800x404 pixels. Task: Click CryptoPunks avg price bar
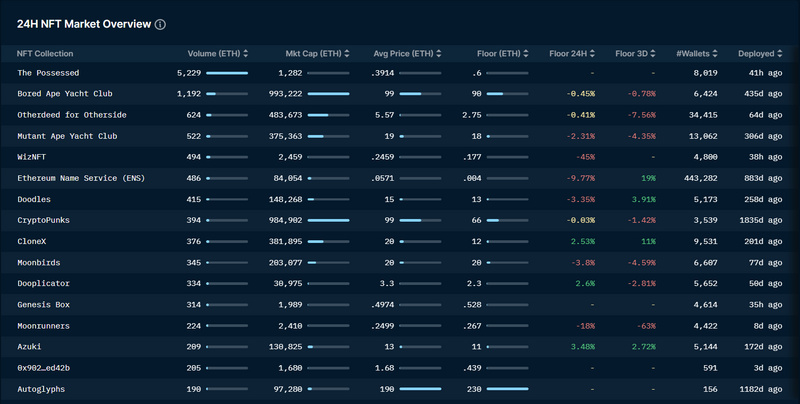[420, 220]
